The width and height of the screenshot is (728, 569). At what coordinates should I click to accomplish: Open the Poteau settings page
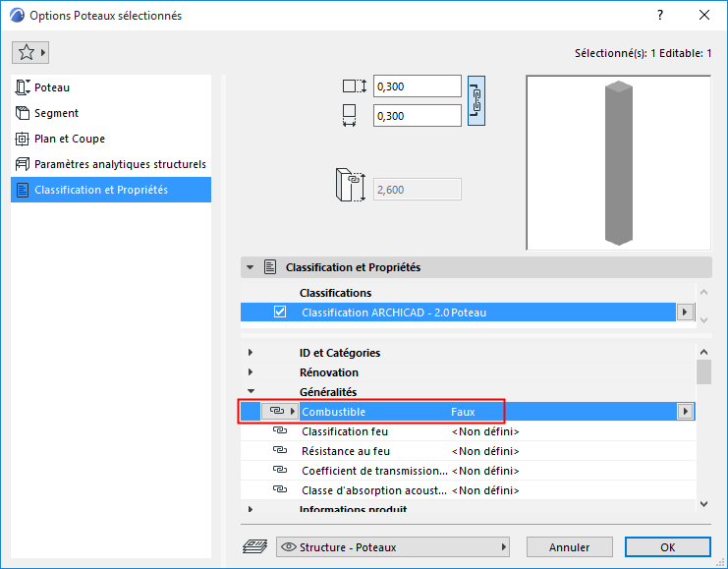52,87
